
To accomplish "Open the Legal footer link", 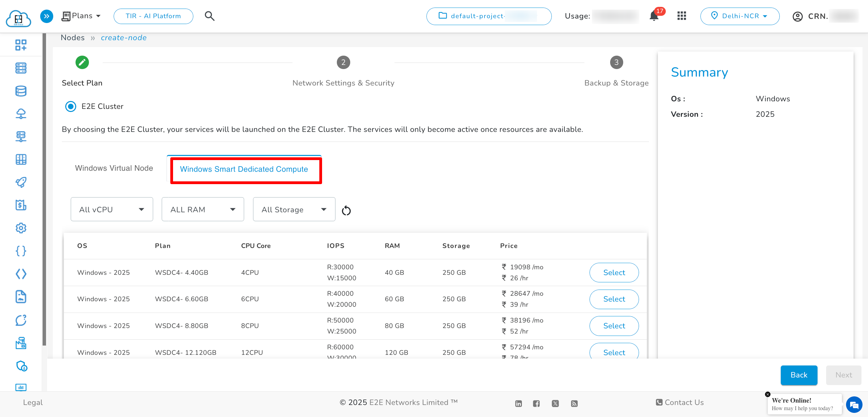I will tap(33, 402).
